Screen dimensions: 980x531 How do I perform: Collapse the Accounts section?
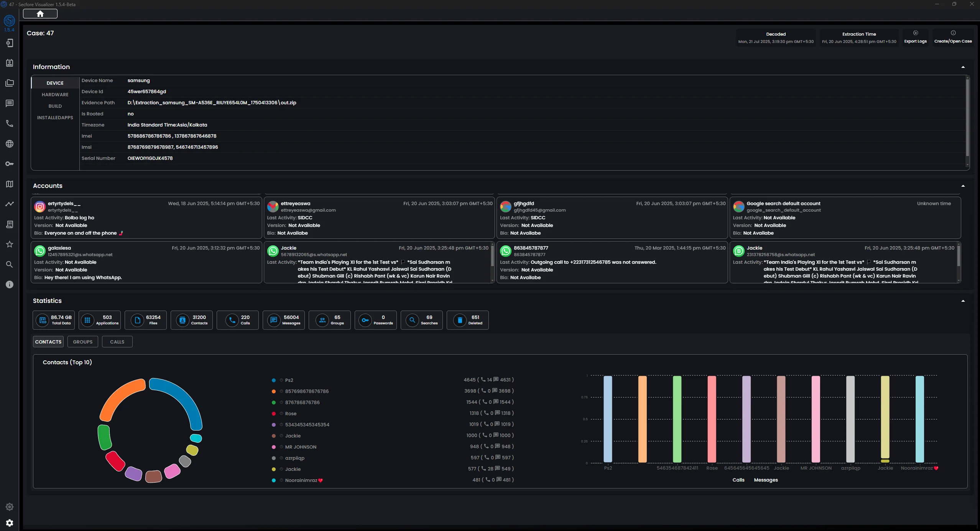(x=963, y=186)
